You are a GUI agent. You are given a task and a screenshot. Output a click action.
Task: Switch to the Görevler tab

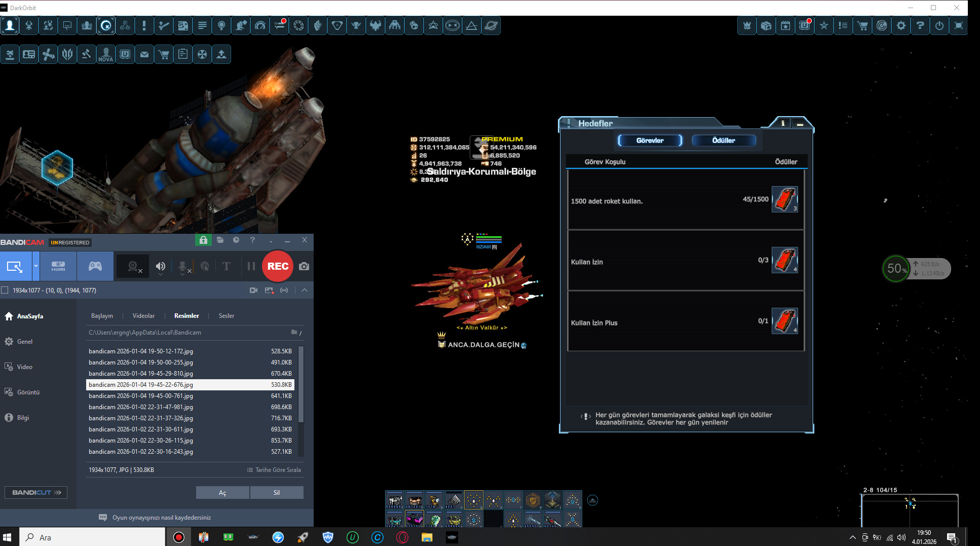650,140
